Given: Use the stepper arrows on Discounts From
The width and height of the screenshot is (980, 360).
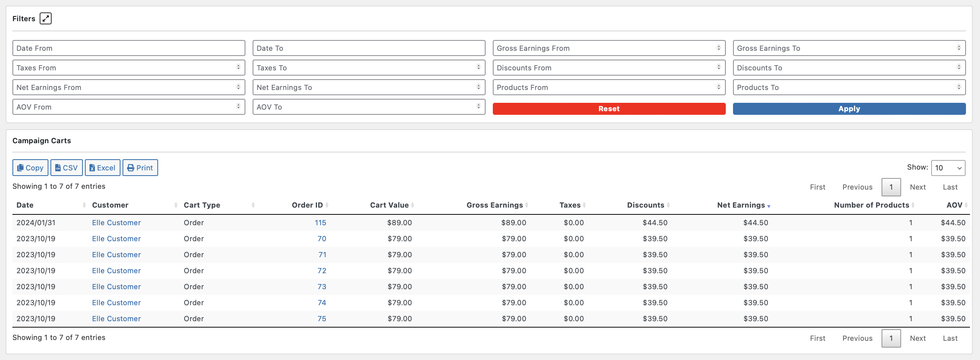Looking at the screenshot, I should (719, 67).
